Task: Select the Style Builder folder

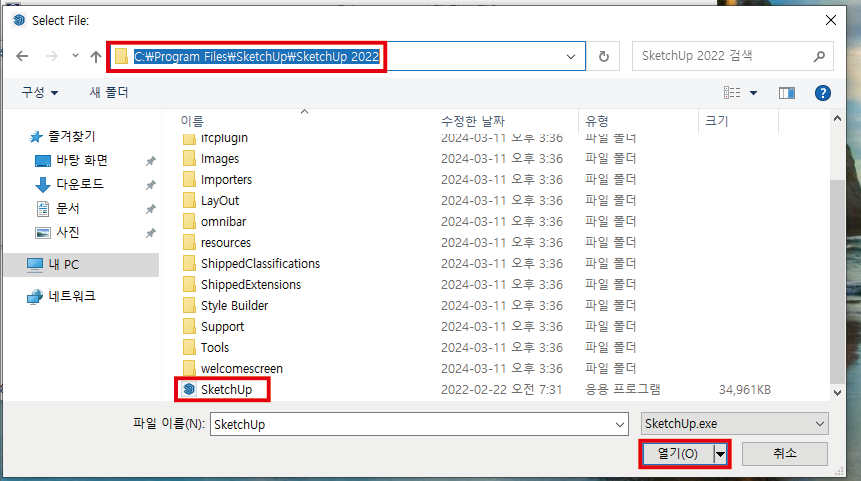Action: pyautogui.click(x=234, y=305)
